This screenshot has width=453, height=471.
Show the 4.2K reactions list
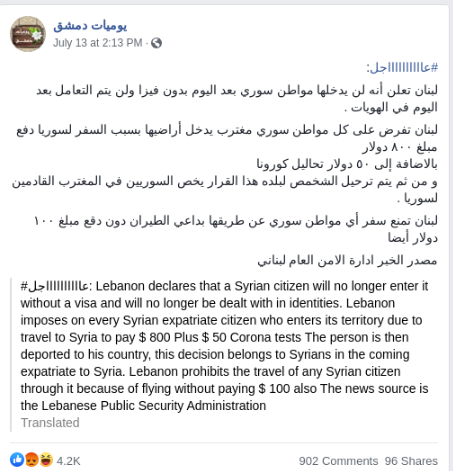68,461
